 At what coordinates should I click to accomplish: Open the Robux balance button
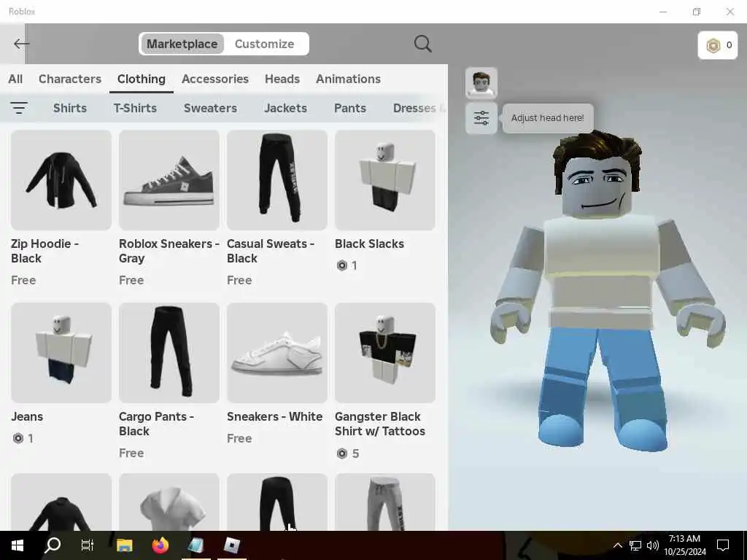[x=718, y=45]
